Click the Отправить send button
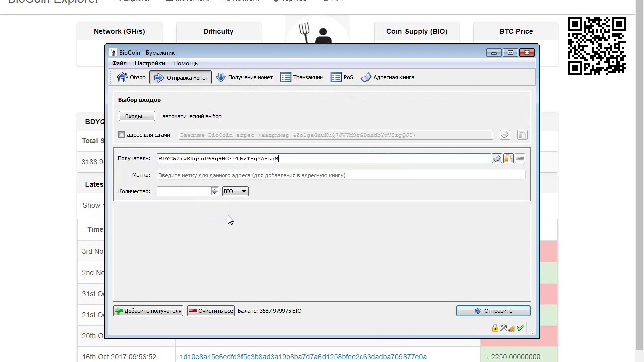The image size is (644, 362). pos(493,311)
